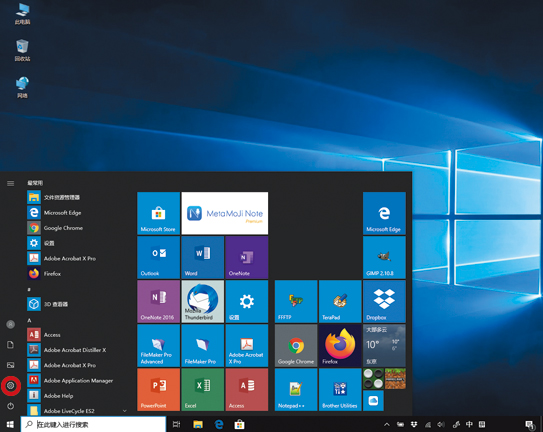Screen dimensions: 543x432
Task: Open Pictures from the Start rail
Action: (x=11, y=365)
